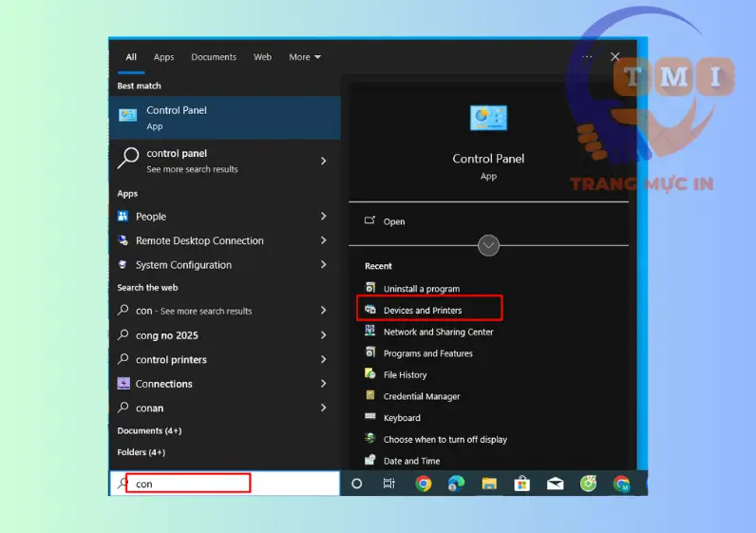Open the More filter dropdown
The image size is (756, 533).
(x=305, y=57)
